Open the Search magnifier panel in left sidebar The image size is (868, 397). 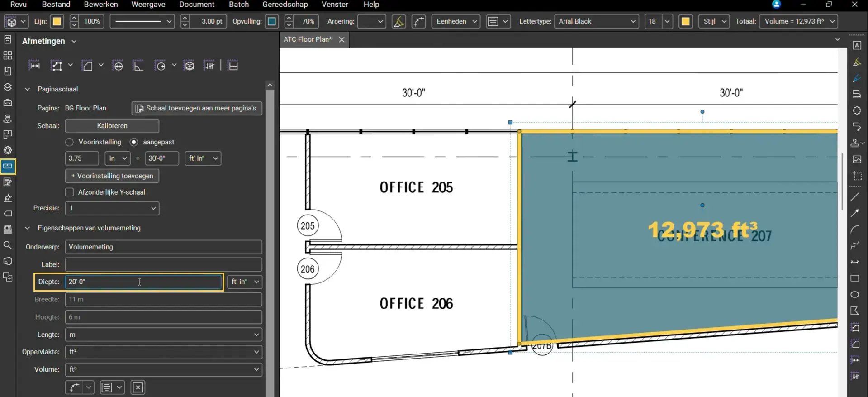pyautogui.click(x=8, y=245)
